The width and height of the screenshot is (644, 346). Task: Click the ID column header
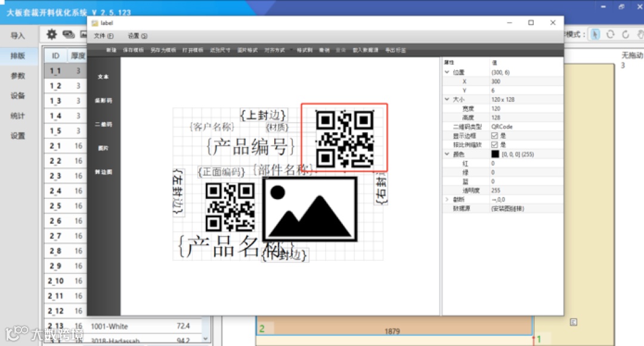(x=55, y=56)
